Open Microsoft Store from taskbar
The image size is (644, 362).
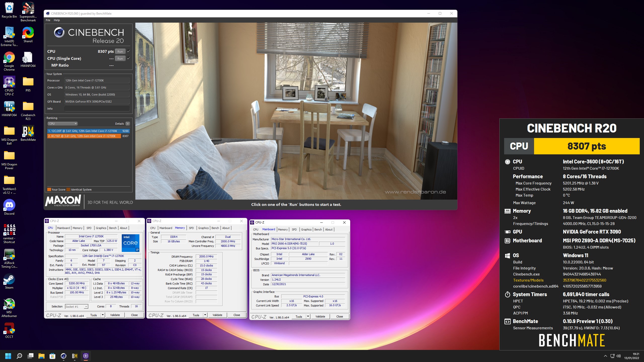click(53, 356)
